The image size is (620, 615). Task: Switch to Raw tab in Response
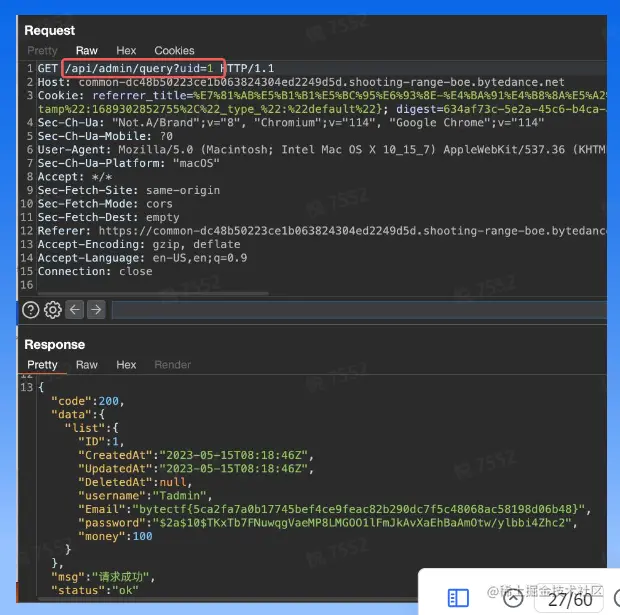coord(87,365)
